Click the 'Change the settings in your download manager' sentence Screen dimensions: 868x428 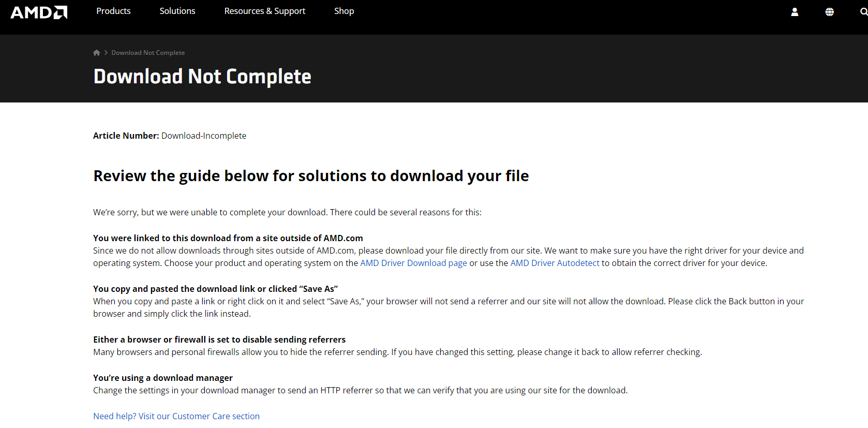[360, 390]
